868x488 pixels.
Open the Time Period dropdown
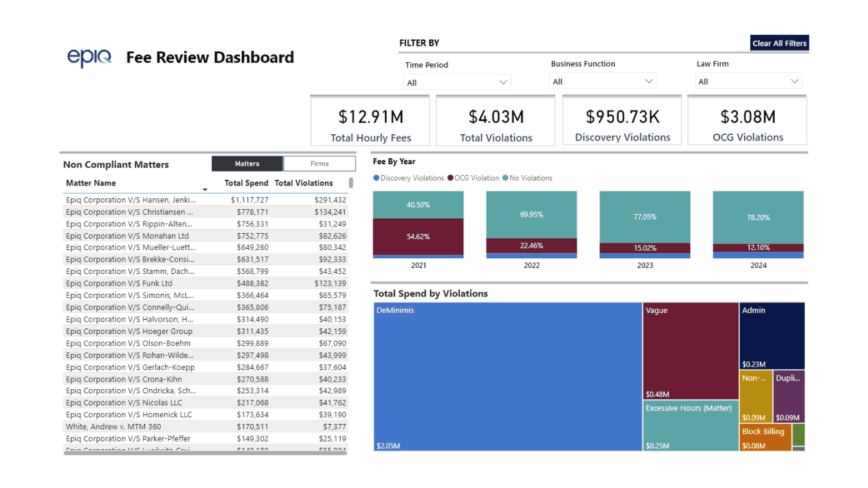point(457,82)
